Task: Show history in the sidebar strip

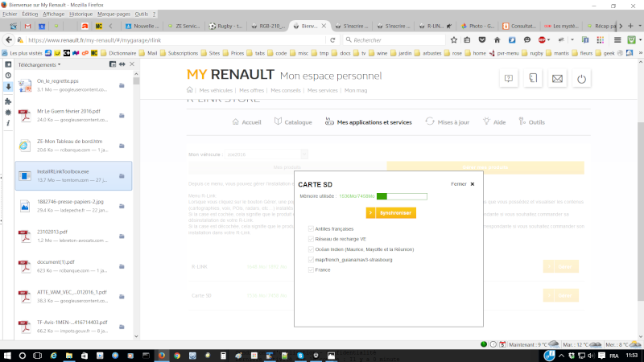Action: click(x=8, y=76)
